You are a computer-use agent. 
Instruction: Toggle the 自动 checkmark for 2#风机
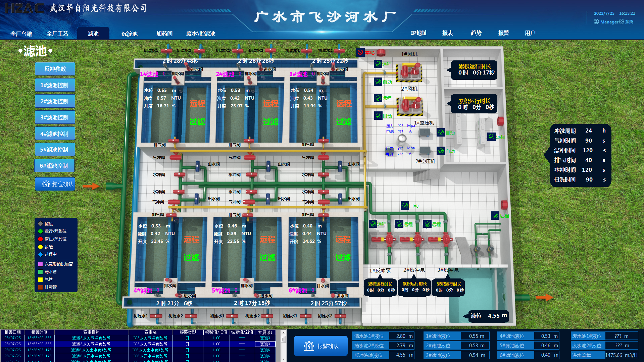click(x=379, y=115)
